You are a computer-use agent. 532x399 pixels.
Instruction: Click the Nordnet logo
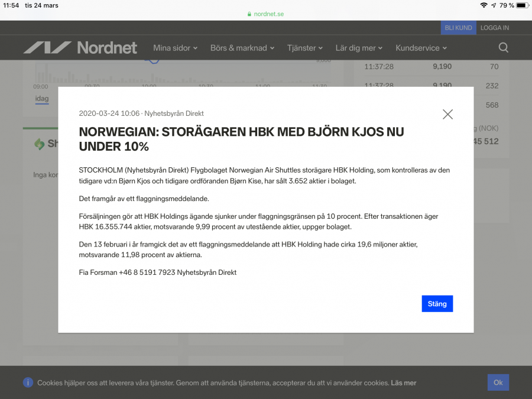click(80, 47)
